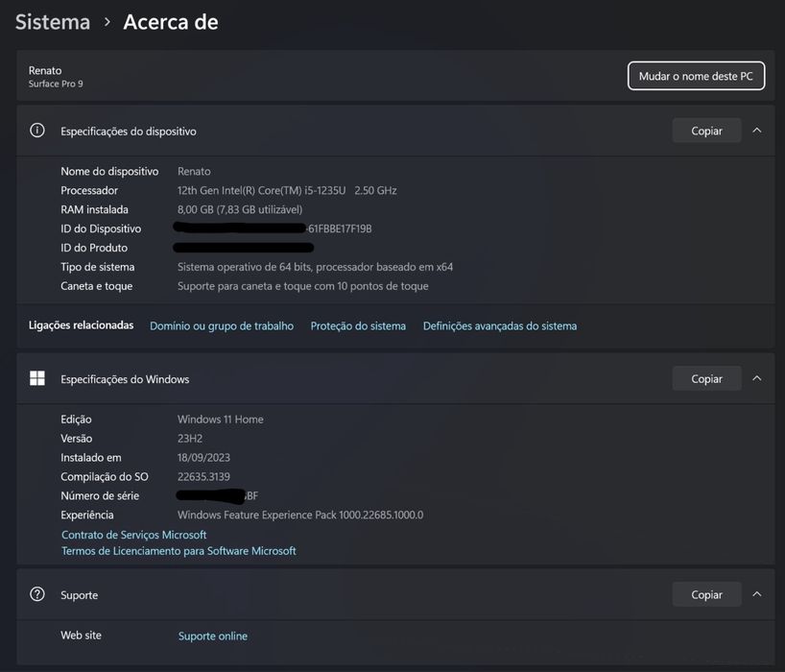This screenshot has width=785, height=672.
Task: Open Contrato de Serviços Microsoft link
Action: 134,535
